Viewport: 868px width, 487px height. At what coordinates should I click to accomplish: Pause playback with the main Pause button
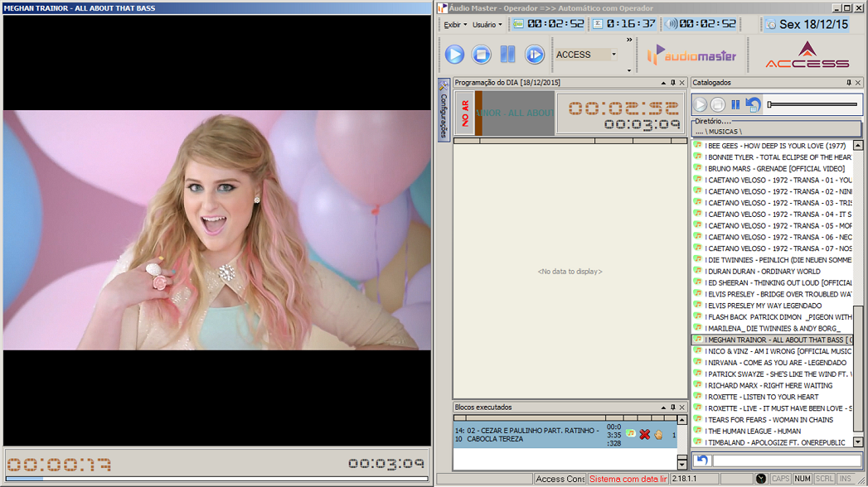coord(507,54)
